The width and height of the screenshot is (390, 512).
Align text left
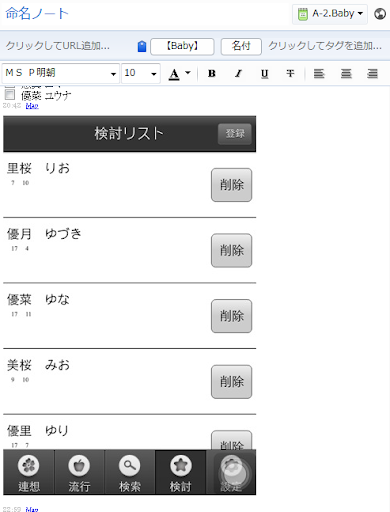319,73
